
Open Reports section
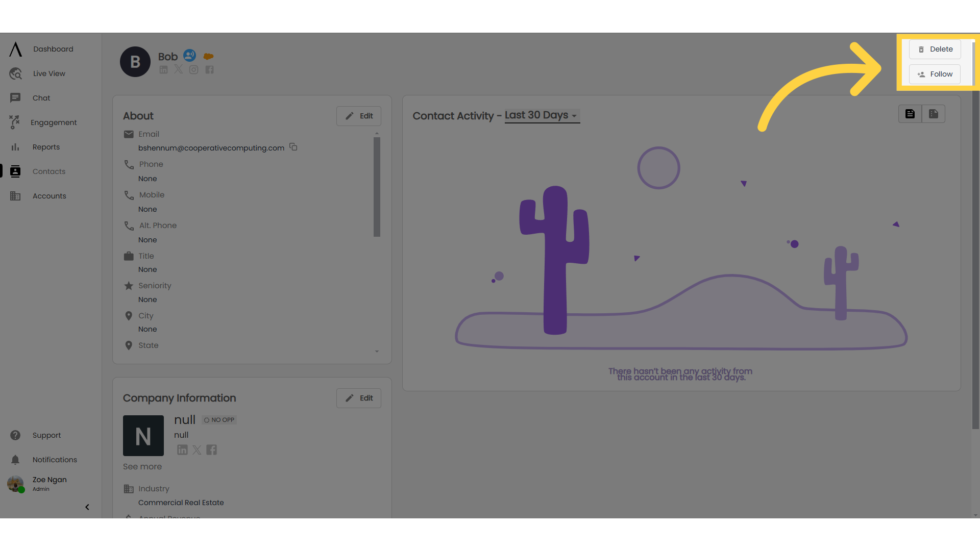pos(45,146)
